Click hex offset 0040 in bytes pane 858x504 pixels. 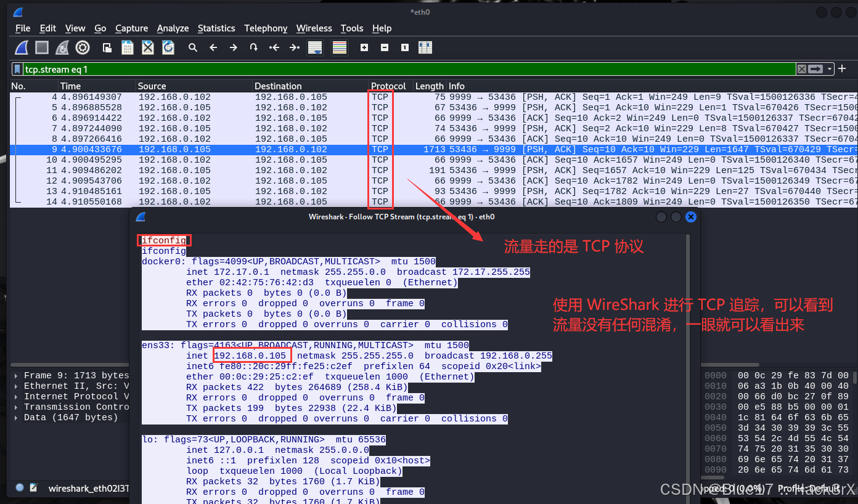click(715, 417)
